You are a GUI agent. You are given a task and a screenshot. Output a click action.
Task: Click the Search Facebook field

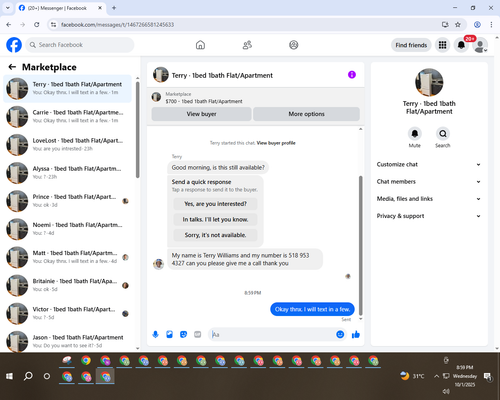(x=80, y=45)
